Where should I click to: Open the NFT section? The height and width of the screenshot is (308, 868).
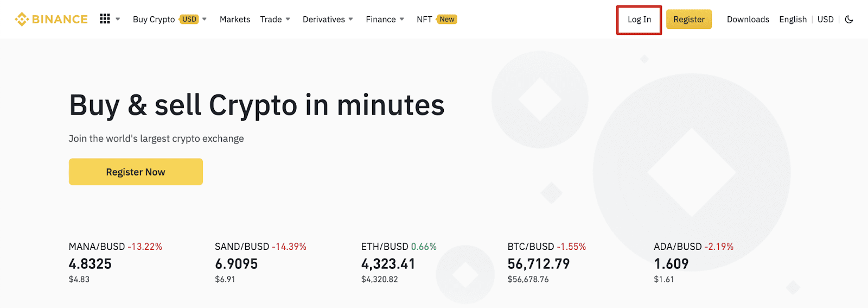(424, 20)
